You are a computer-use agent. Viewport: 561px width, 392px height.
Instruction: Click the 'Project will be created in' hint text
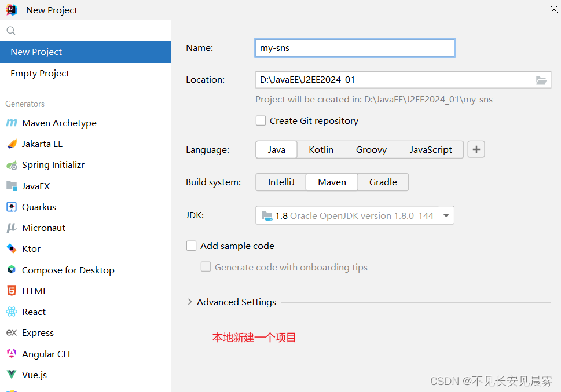point(374,100)
